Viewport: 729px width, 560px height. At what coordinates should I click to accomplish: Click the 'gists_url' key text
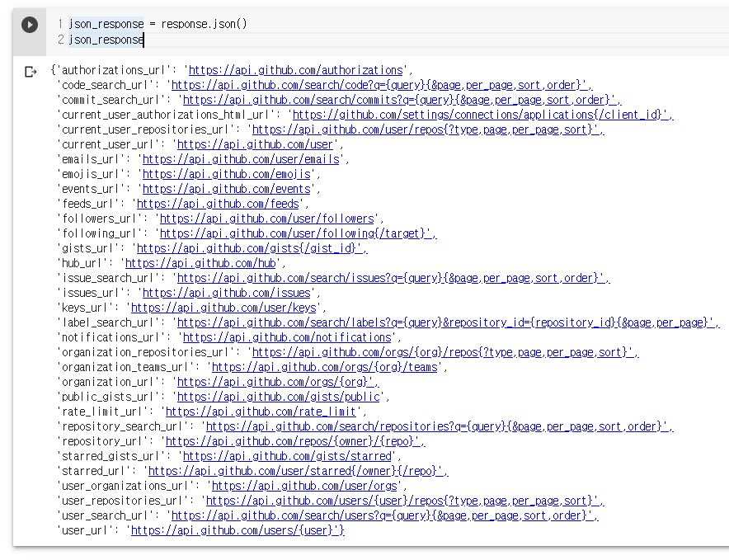87,248
